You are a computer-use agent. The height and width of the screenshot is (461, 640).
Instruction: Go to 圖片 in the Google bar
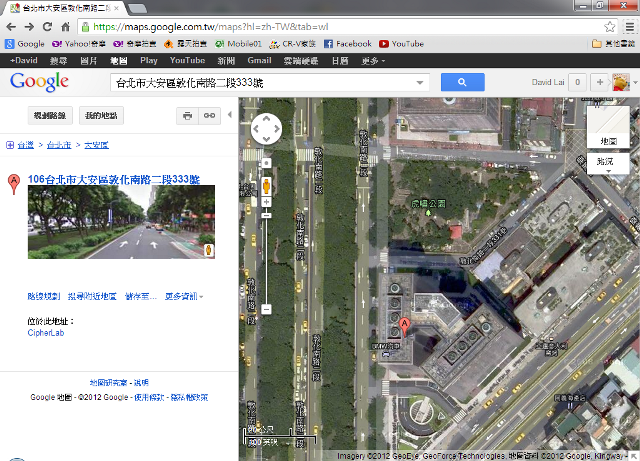tap(89, 61)
